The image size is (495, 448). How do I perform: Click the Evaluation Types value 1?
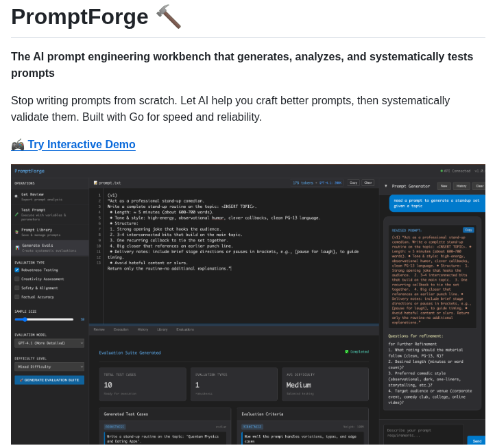[x=197, y=385]
